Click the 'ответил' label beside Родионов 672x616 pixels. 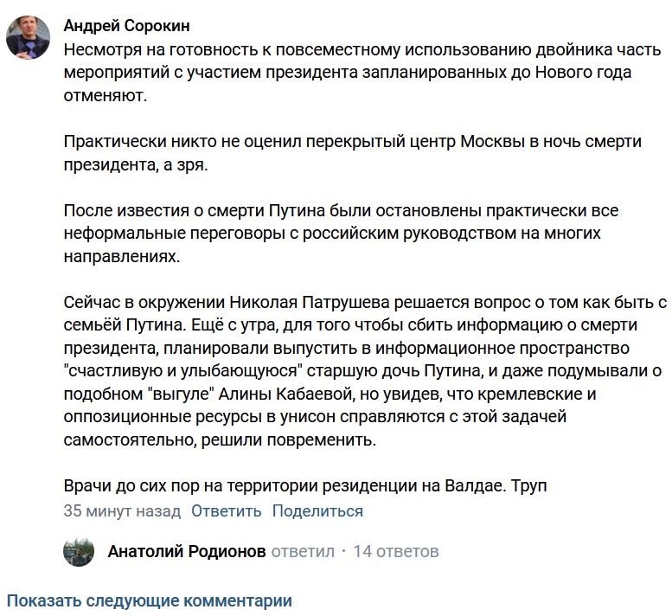(303, 551)
